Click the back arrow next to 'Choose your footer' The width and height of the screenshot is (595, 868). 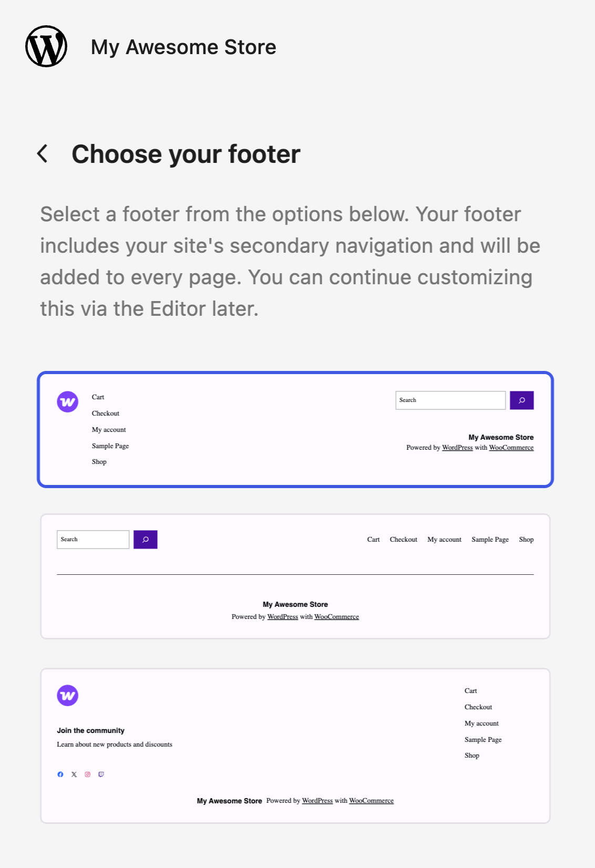click(x=42, y=153)
